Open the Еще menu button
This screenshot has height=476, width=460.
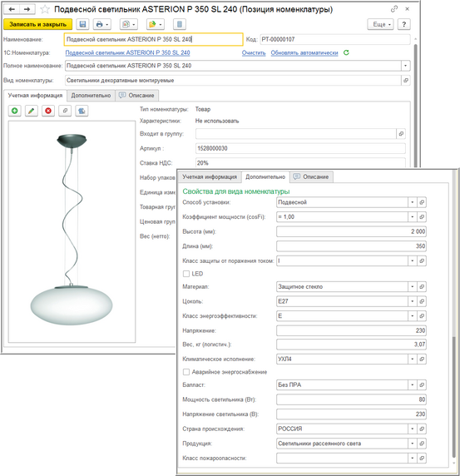click(380, 24)
